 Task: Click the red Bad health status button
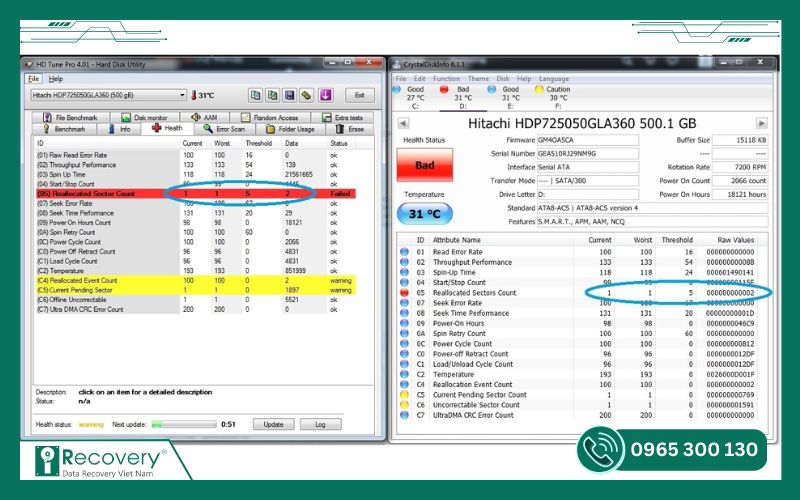click(424, 165)
